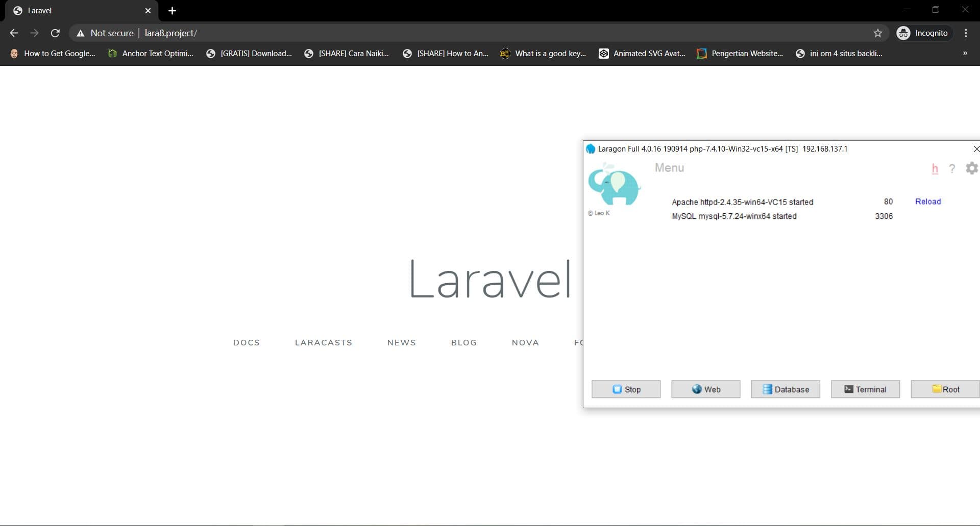
Task: Open the Incognito profile indicator
Action: [x=924, y=33]
